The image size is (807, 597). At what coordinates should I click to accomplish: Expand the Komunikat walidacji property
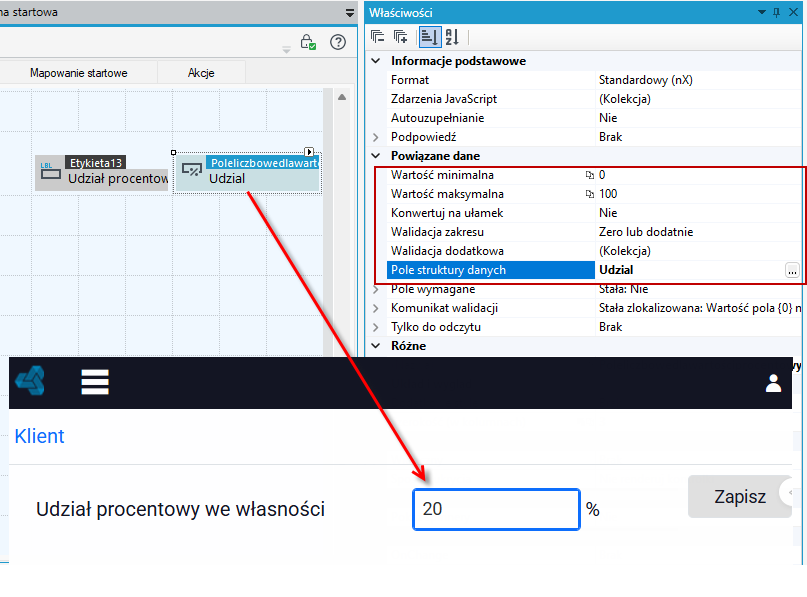[x=376, y=308]
